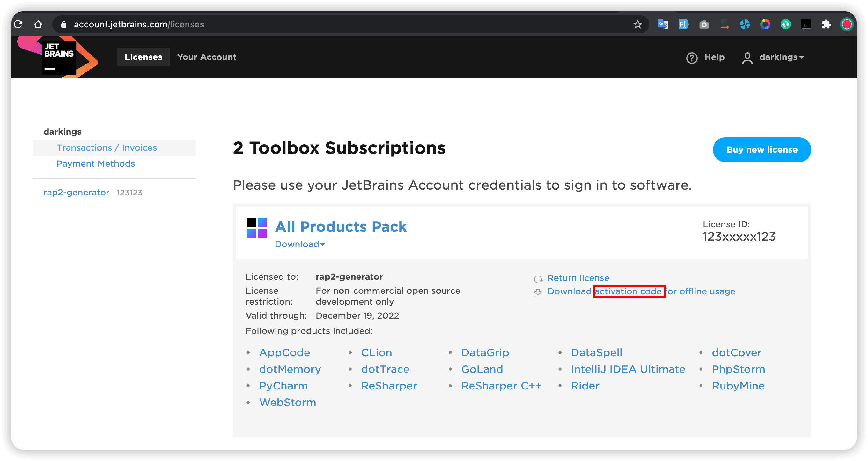Click the Buy new license button
868x461 pixels.
(x=761, y=150)
